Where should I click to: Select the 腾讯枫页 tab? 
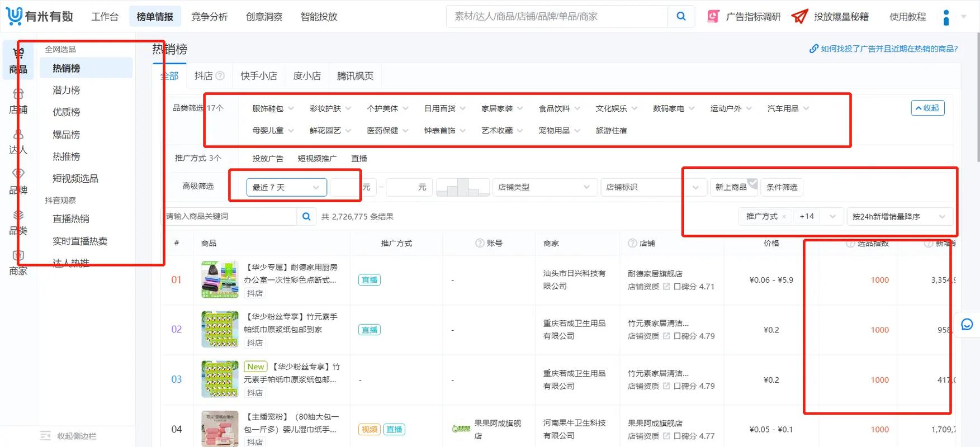355,76
